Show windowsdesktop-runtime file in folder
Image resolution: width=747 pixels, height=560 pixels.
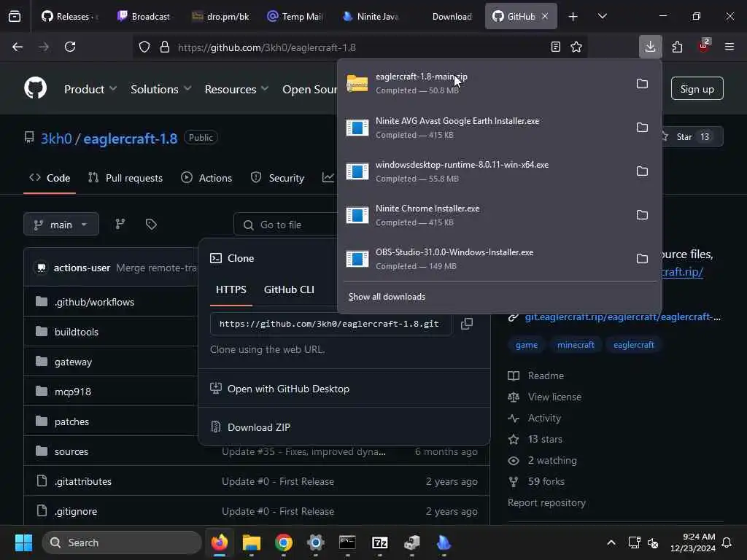coord(642,171)
